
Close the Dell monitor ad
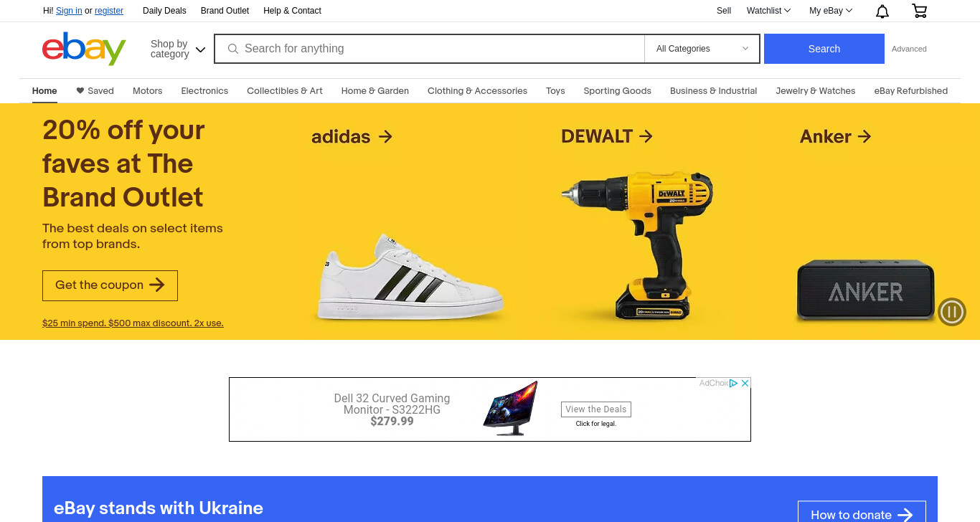[x=745, y=383]
